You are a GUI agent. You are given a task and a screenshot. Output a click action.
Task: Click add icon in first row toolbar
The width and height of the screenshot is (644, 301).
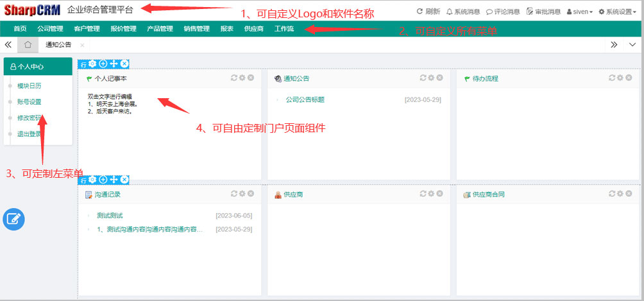(103, 64)
